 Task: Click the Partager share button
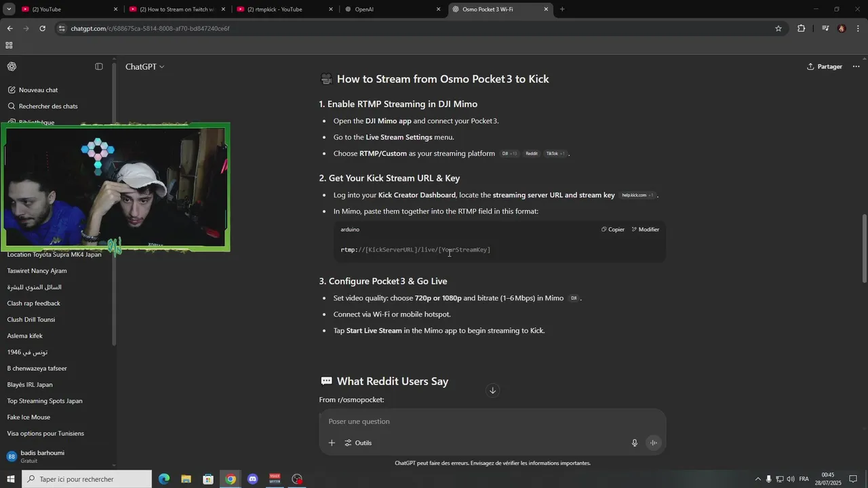pos(825,66)
